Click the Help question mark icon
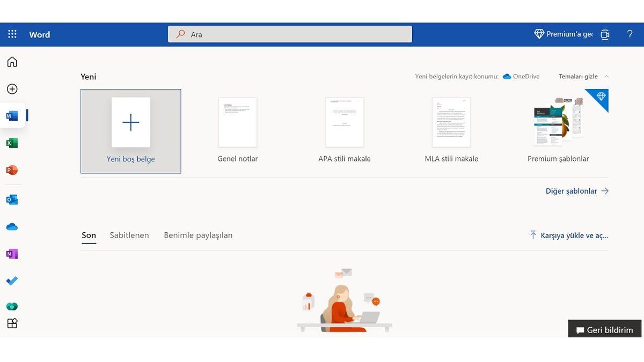Image resolution: width=644 pixels, height=362 pixels. [630, 34]
